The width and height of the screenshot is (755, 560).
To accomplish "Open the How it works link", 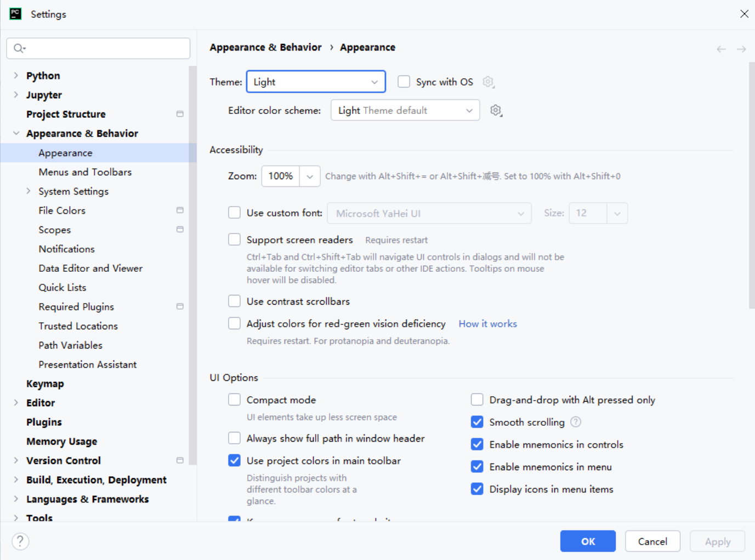I will pyautogui.click(x=487, y=324).
